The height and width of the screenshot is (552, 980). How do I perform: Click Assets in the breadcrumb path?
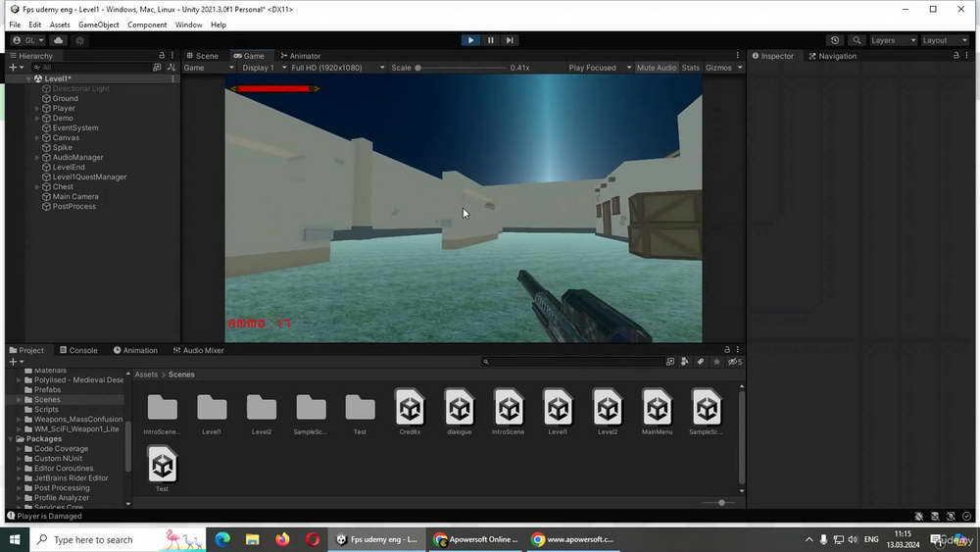click(146, 375)
